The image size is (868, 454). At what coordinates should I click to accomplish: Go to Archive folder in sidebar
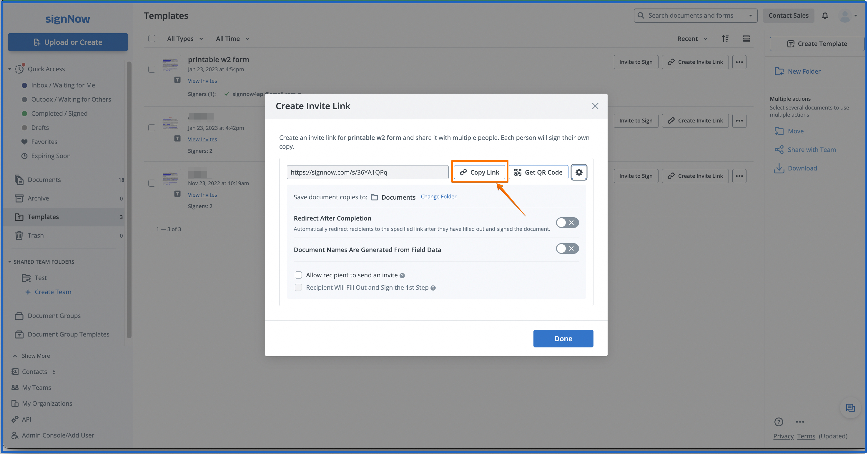pos(38,198)
